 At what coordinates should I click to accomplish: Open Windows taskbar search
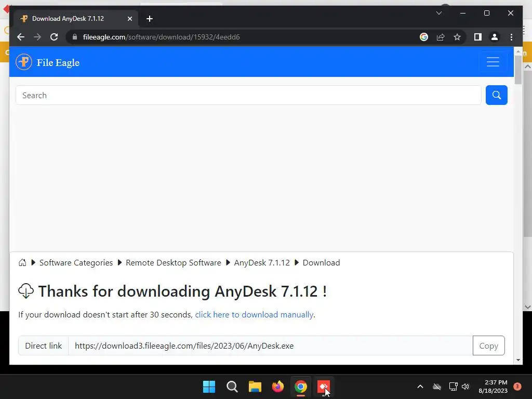(x=232, y=387)
